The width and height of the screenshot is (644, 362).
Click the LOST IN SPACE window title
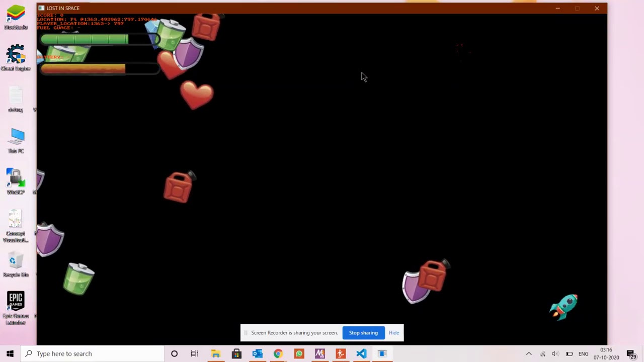[x=63, y=8]
